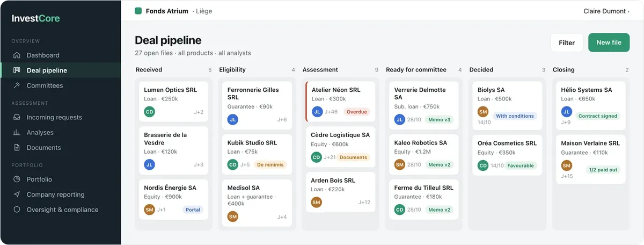The width and height of the screenshot is (644, 245).
Task: Click JL avatar on Atelier Néon SRL
Action: 317,112
